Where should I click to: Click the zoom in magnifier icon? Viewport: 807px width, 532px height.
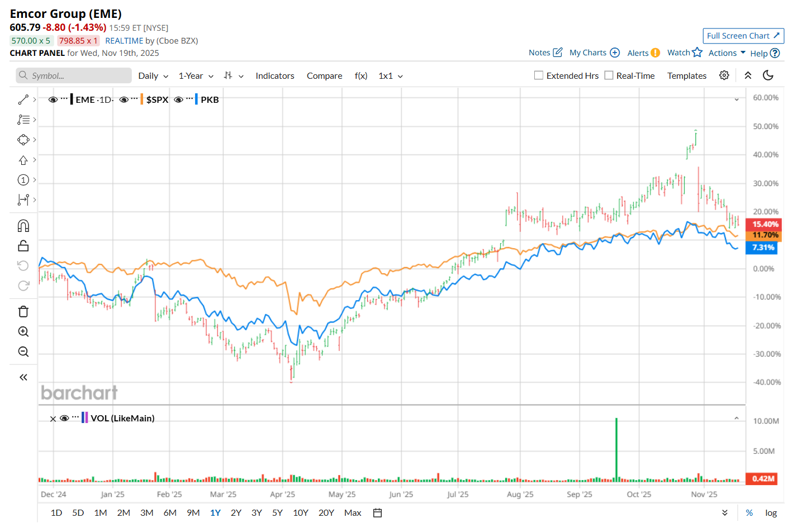pyautogui.click(x=23, y=331)
